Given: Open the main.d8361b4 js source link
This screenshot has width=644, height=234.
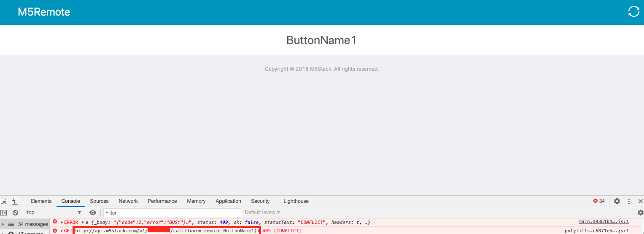Looking at the screenshot, I should pyautogui.click(x=604, y=222).
